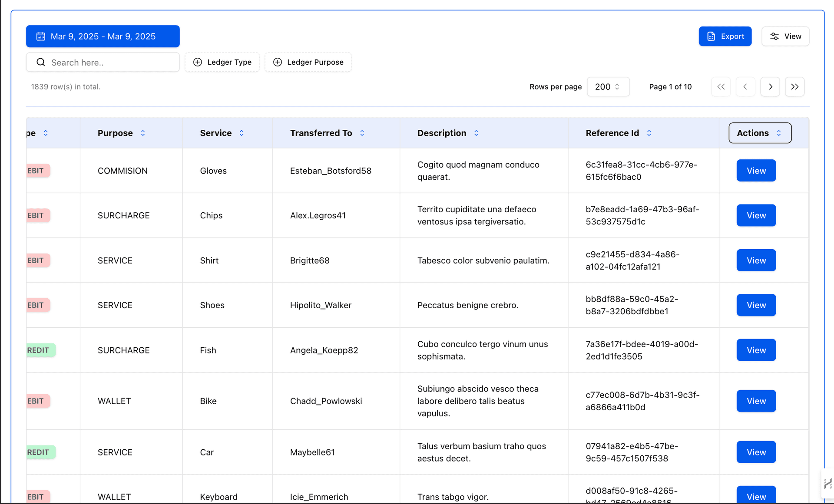Viewport: 834px width, 504px height.
Task: Click sort icon on Service column
Action: click(242, 133)
